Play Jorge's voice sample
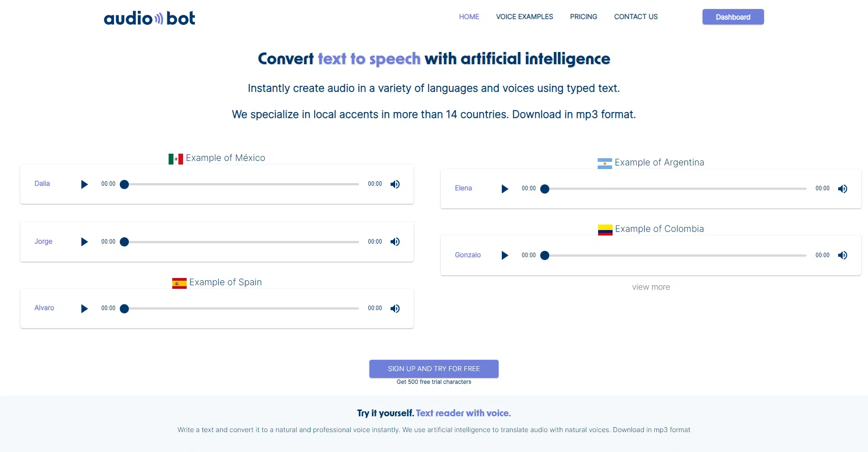This screenshot has width=868, height=452. 84,242
